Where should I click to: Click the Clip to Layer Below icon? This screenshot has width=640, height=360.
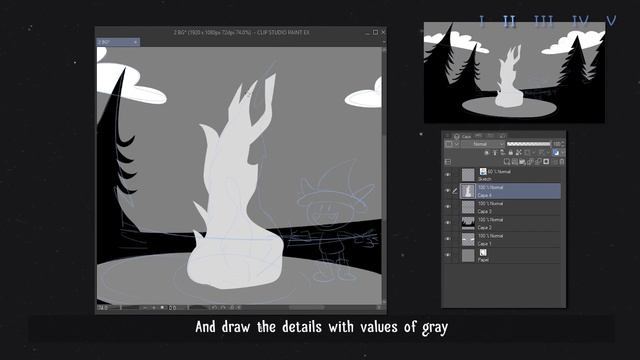[x=487, y=153]
